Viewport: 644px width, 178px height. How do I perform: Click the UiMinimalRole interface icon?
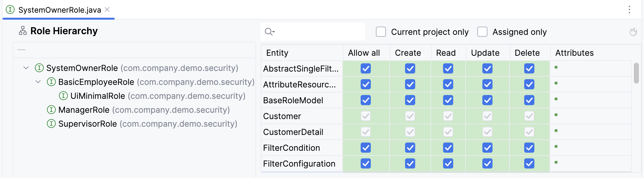[x=63, y=96]
